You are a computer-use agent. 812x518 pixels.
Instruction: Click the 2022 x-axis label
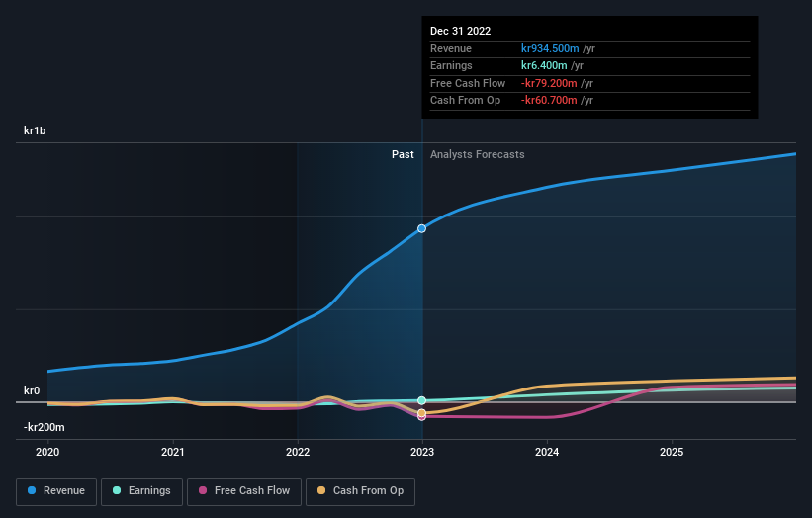point(298,453)
